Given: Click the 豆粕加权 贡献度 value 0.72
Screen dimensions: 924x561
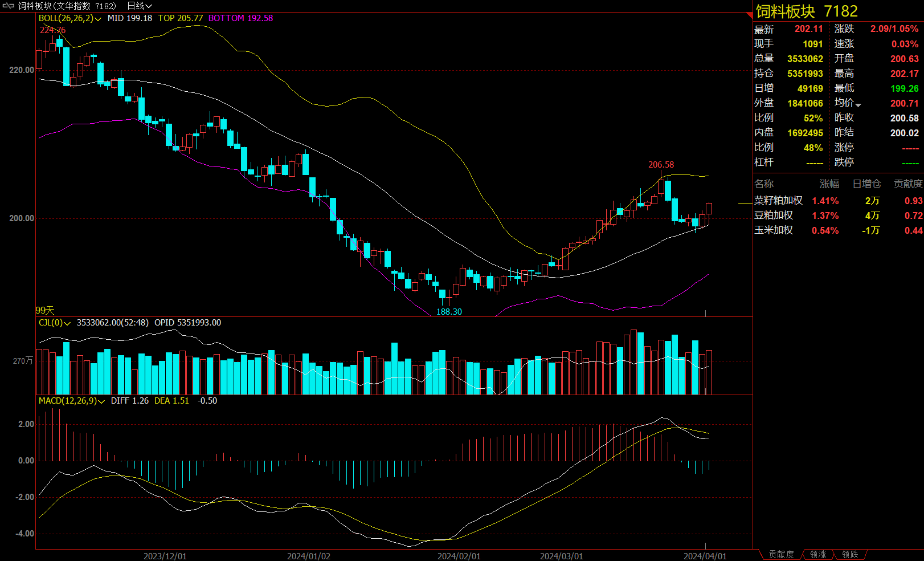Looking at the screenshot, I should point(913,216).
